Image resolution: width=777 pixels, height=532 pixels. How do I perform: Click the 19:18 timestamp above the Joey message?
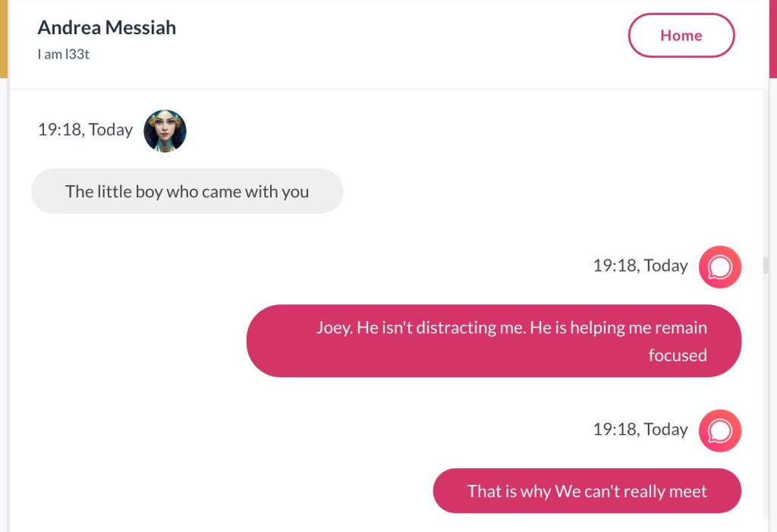coord(640,266)
